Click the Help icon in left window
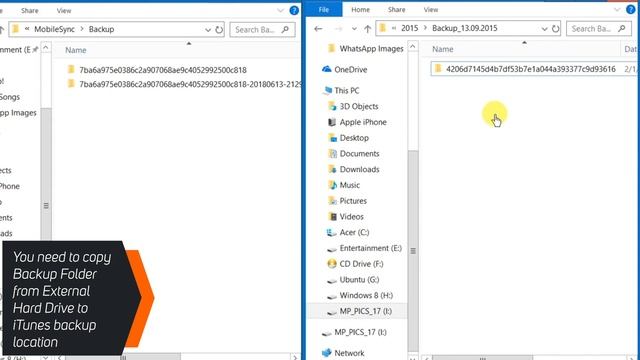Image resolution: width=640 pixels, height=360 pixels. [x=294, y=11]
